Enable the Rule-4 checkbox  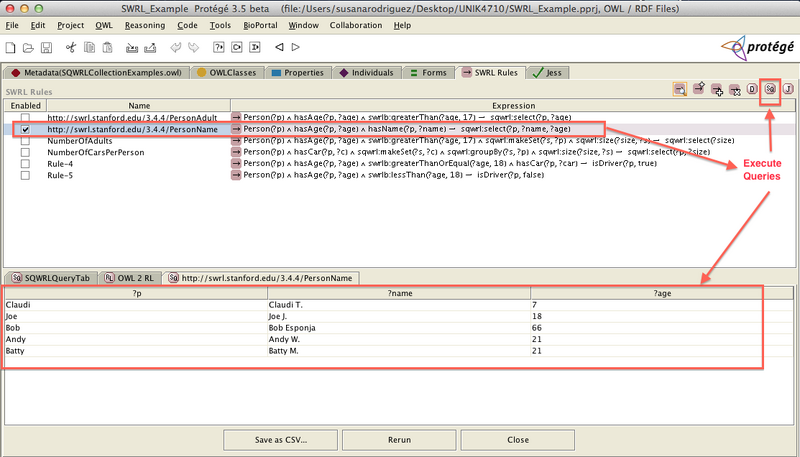25,164
